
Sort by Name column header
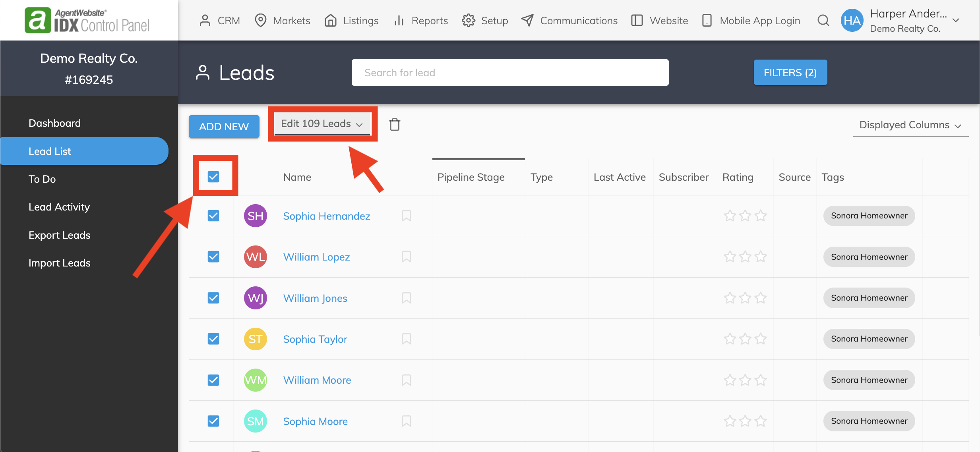pos(297,177)
